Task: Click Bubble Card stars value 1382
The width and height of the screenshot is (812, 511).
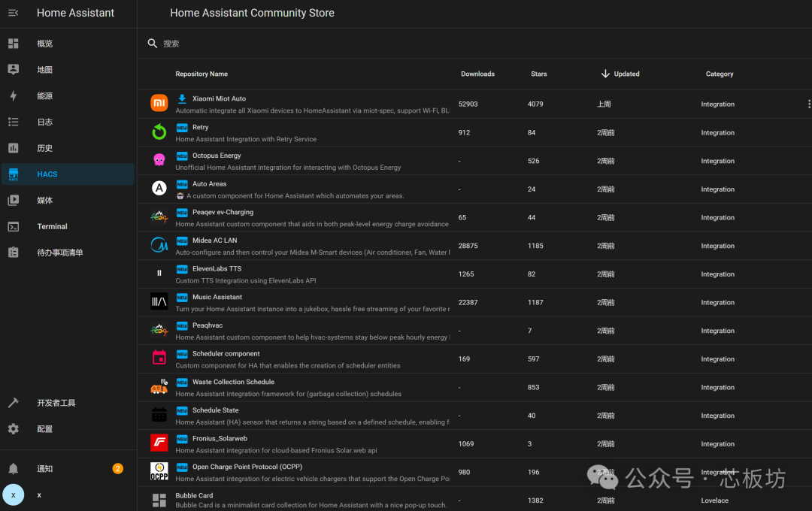Action: click(x=535, y=500)
